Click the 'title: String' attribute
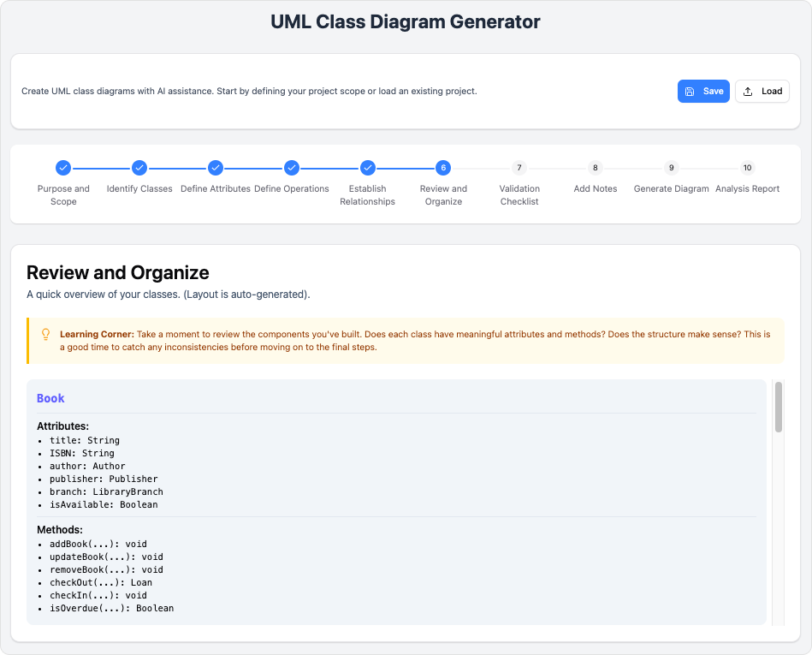The image size is (812, 655). point(85,440)
